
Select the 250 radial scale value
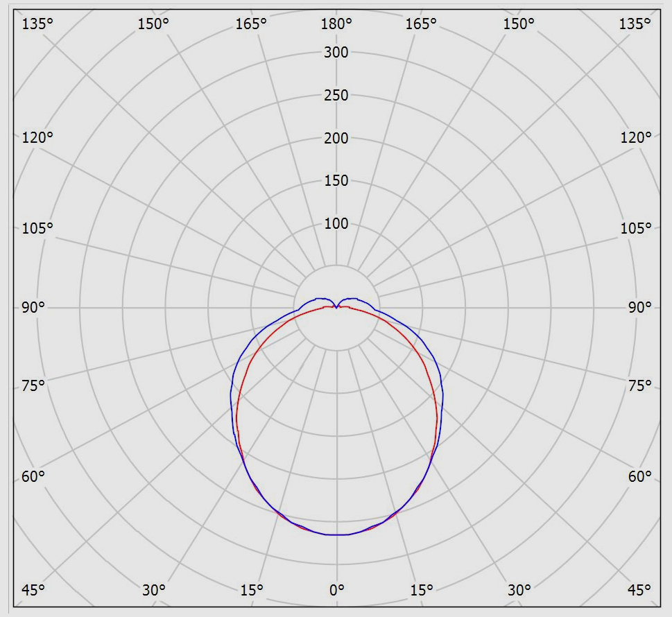point(336,95)
